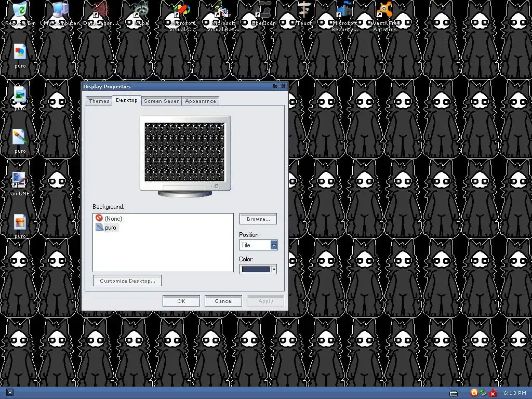532x399 pixels.
Task: Select the Microsoft Visual Basic shortcut icon
Action: coord(222,10)
